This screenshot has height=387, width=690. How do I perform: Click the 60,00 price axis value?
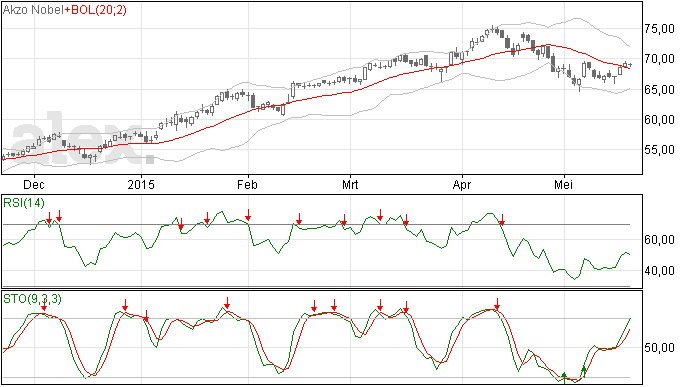(x=659, y=120)
